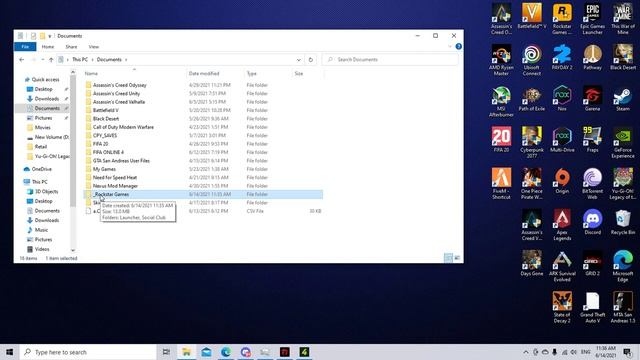Image resolution: width=640 pixels, height=360 pixels.
Task: Launch Garena from the desktop
Action: (x=592, y=98)
